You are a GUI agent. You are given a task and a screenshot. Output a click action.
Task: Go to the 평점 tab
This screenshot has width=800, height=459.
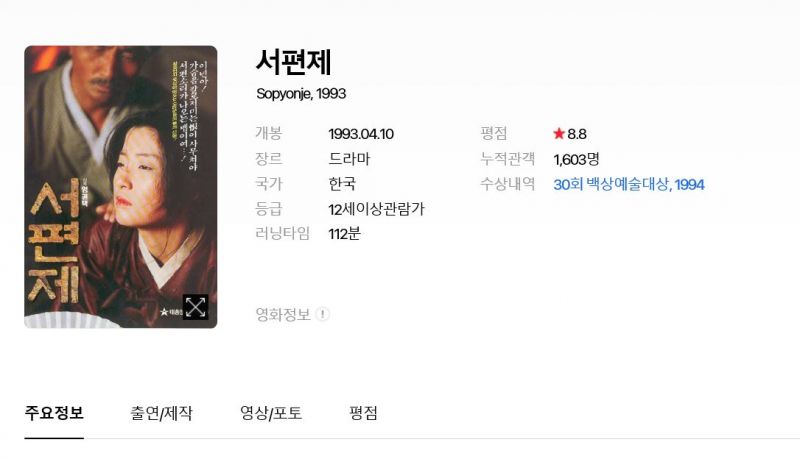363,413
